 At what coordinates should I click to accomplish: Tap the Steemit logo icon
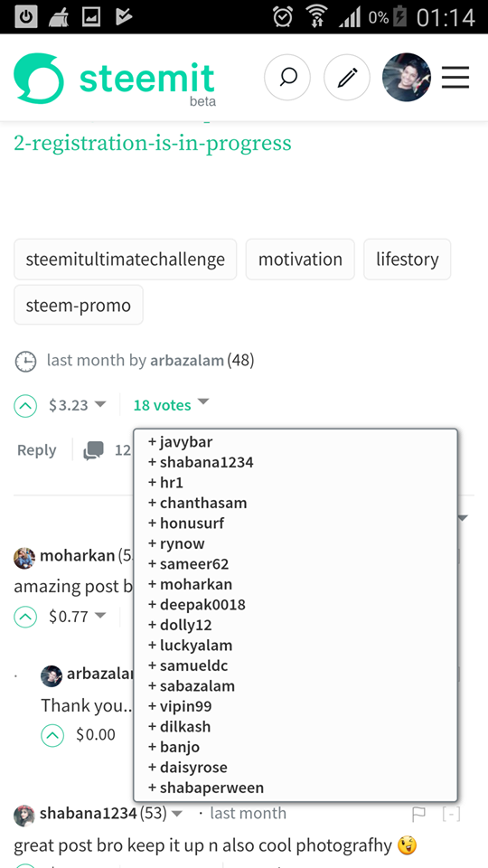pyautogui.click(x=39, y=78)
